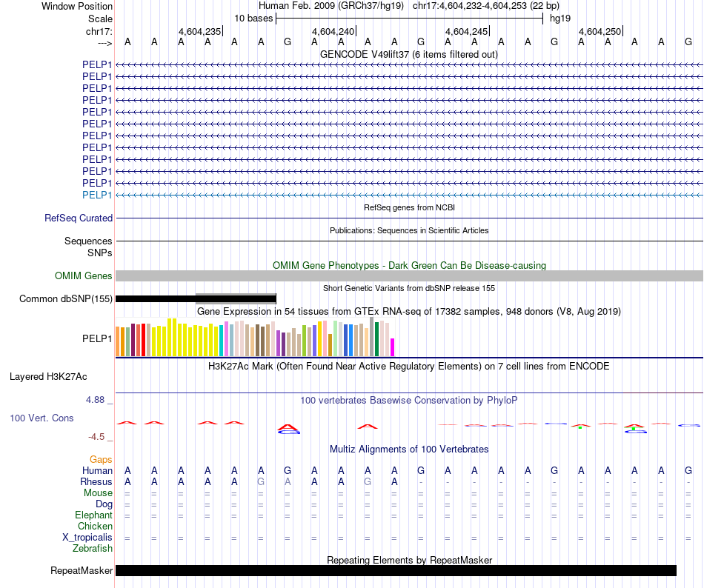
Task: Open the 100 Vert. Cons track label
Action: tap(41, 418)
